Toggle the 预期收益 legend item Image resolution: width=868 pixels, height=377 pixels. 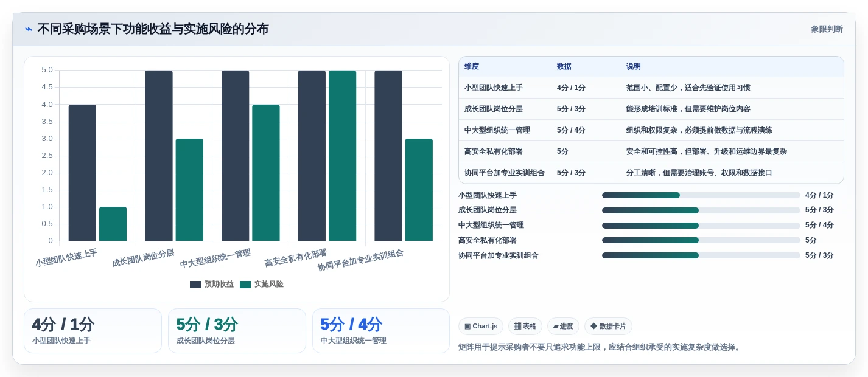[211, 284]
